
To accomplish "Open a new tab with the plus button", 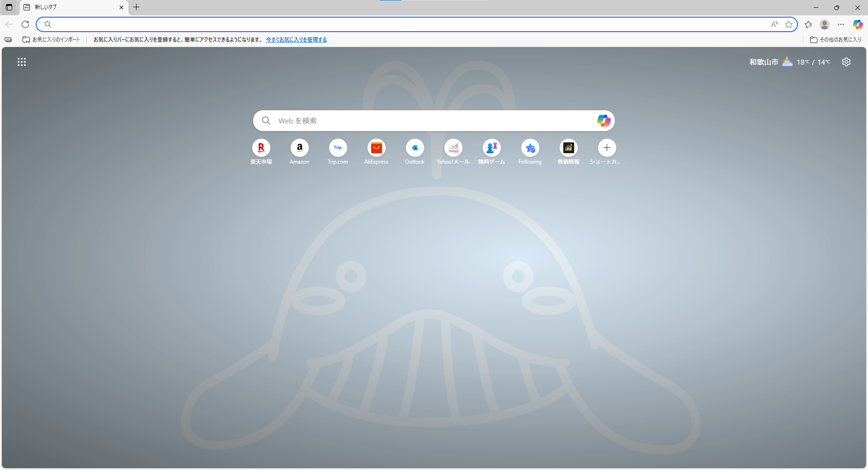I will [136, 7].
